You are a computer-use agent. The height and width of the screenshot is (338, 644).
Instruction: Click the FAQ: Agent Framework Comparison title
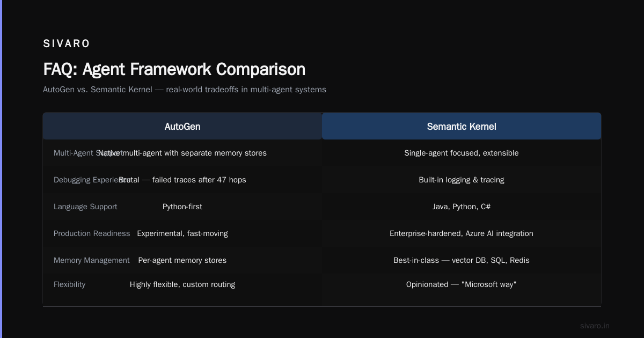click(174, 69)
